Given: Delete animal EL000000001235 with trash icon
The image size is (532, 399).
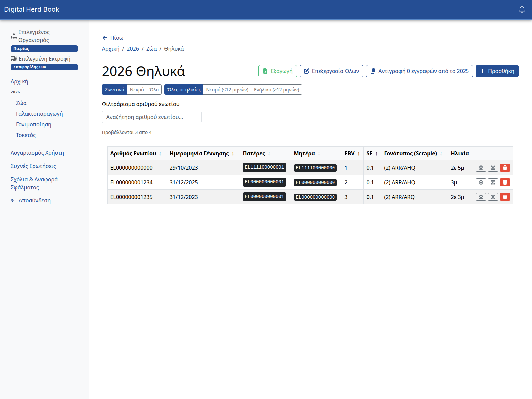Looking at the screenshot, I should (505, 197).
